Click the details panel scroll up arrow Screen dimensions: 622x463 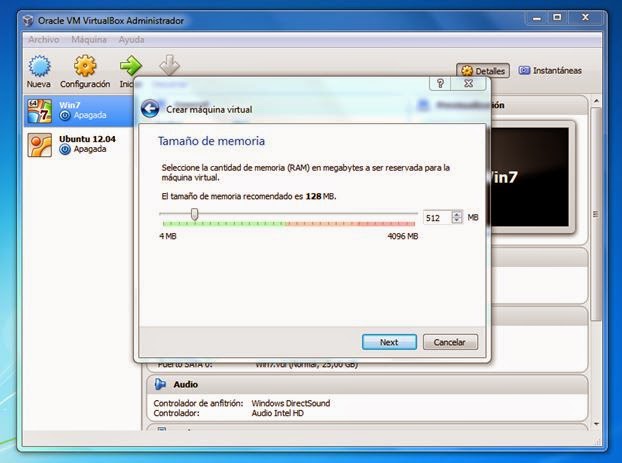point(596,102)
